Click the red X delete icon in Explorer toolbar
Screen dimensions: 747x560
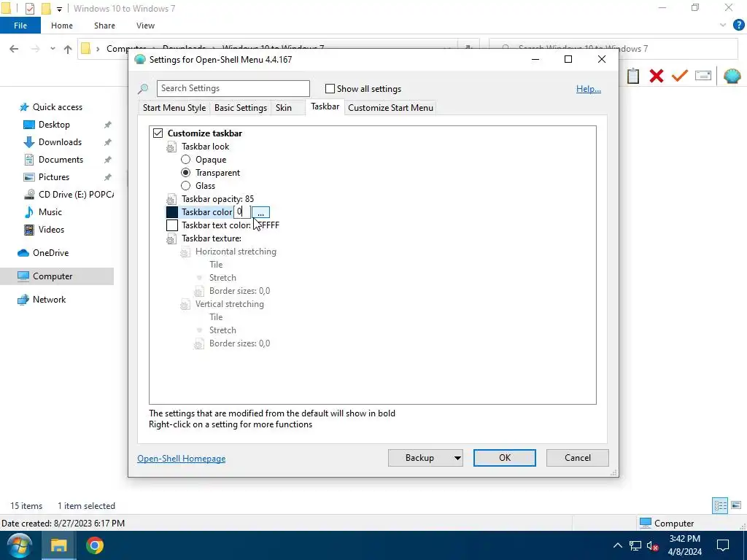click(x=657, y=76)
